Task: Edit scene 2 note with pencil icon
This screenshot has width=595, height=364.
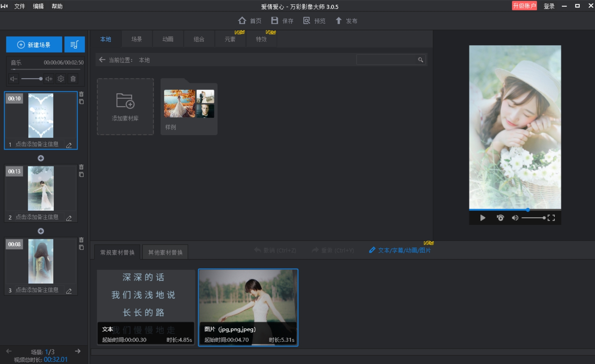Action: point(69,218)
